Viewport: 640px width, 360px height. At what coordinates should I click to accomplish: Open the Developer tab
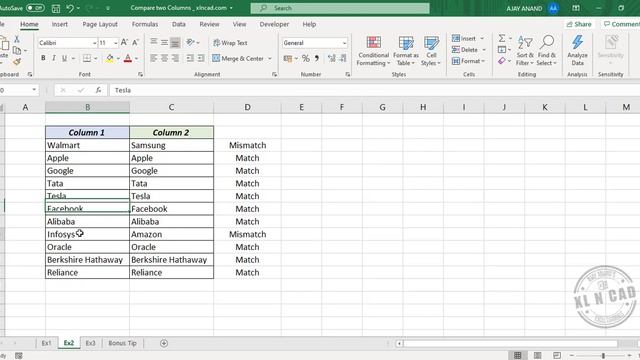pyautogui.click(x=274, y=24)
